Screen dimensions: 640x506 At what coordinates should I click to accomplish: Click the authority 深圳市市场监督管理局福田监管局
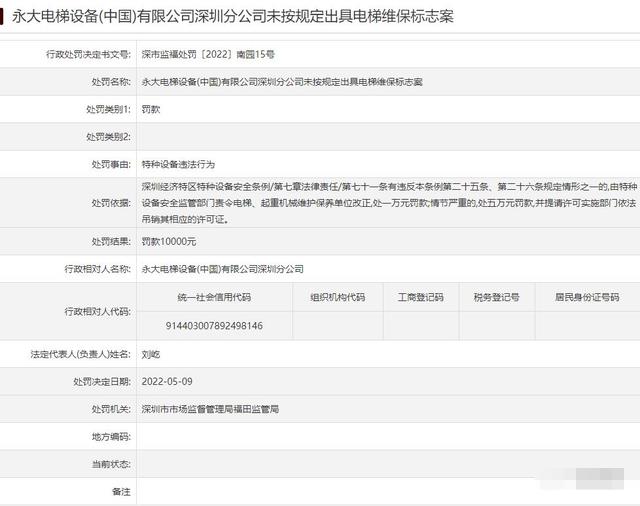tap(210, 409)
